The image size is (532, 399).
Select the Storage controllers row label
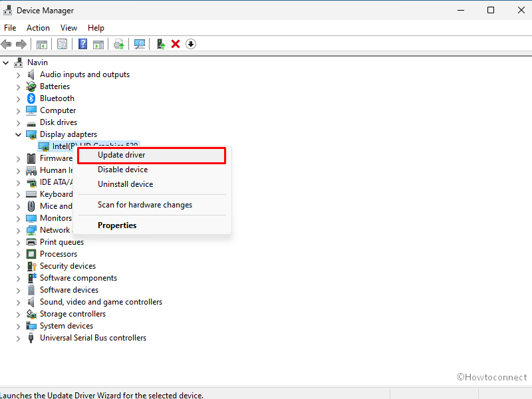click(x=72, y=314)
